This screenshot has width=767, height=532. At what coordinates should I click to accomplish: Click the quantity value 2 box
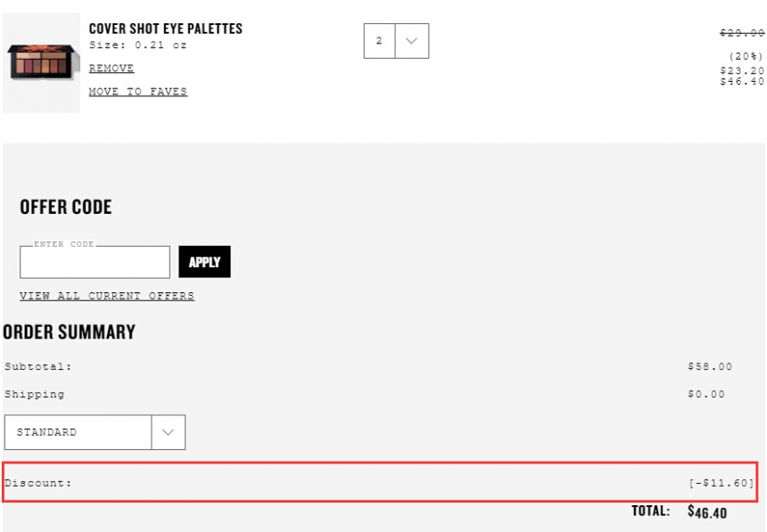point(379,41)
